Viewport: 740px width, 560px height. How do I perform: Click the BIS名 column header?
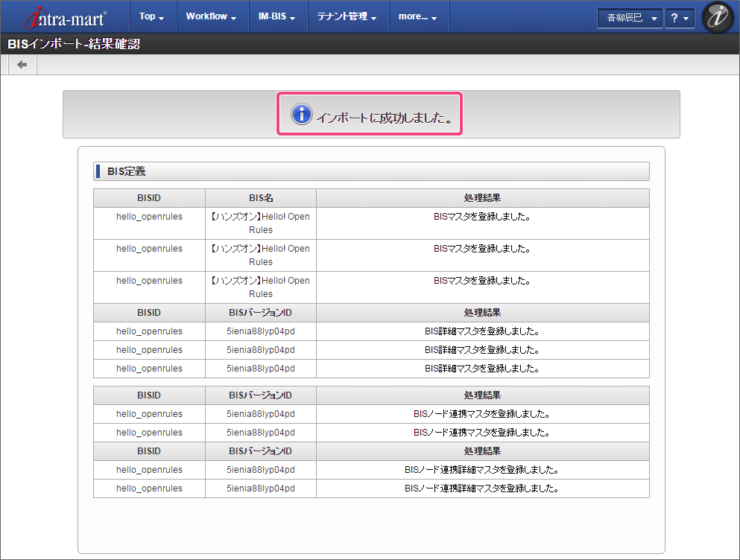(261, 198)
